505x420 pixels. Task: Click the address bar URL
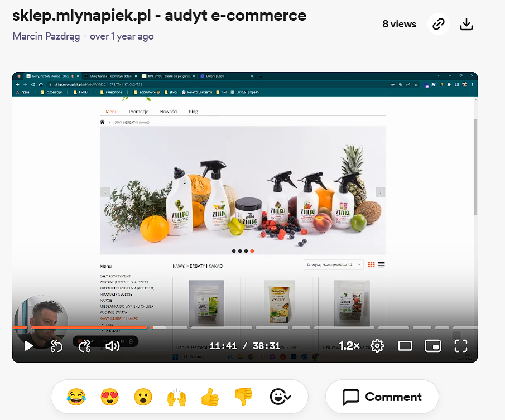click(98, 85)
